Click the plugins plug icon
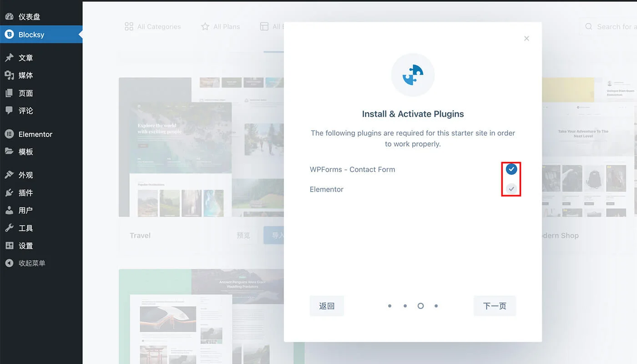Screen dimensions: 637x364 pos(9,193)
